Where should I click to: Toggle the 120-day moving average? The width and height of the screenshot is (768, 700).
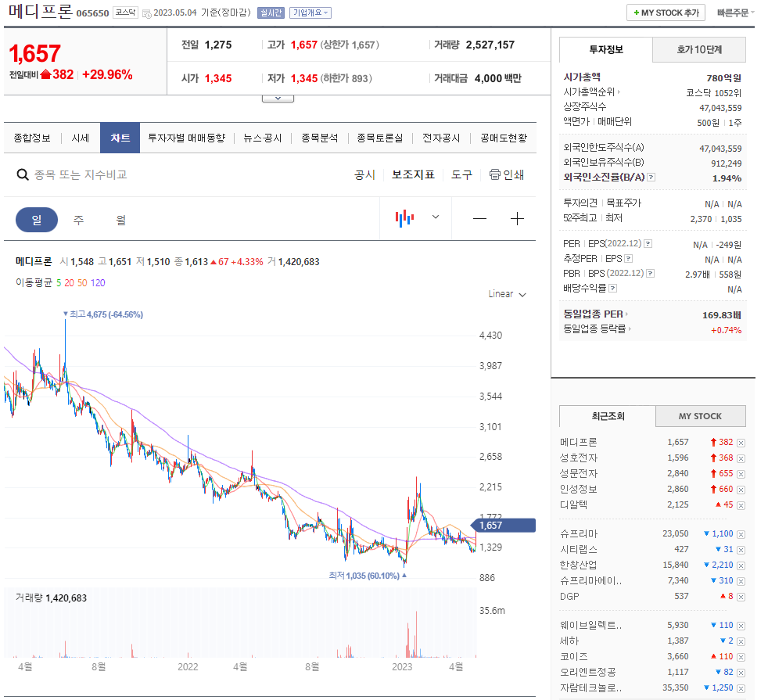[x=98, y=283]
